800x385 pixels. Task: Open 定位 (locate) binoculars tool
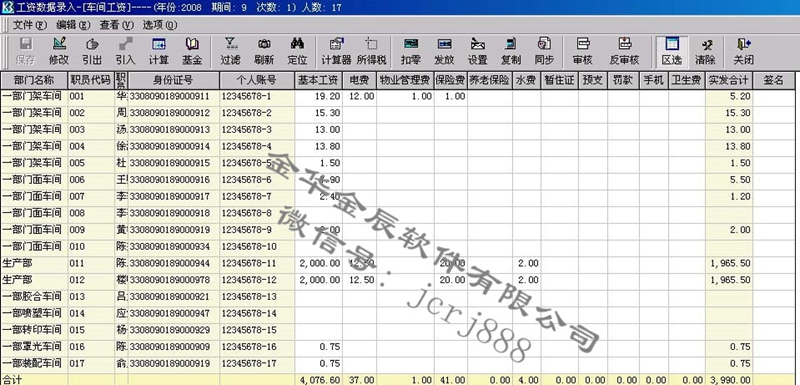pyautogui.click(x=297, y=52)
